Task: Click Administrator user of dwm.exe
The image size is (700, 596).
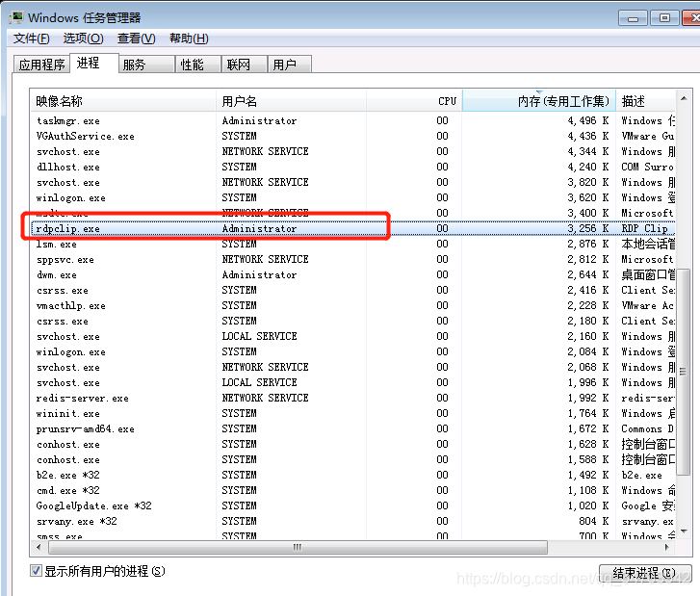Action: coord(259,275)
